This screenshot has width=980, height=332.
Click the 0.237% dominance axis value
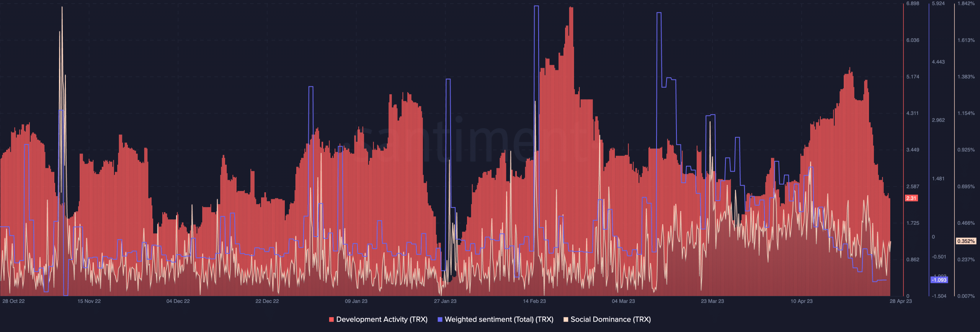(x=966, y=260)
